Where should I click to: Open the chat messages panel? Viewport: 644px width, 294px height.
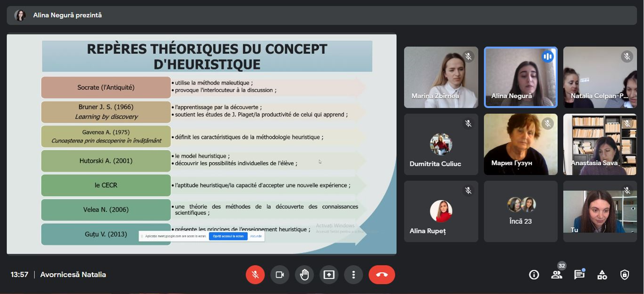(579, 275)
